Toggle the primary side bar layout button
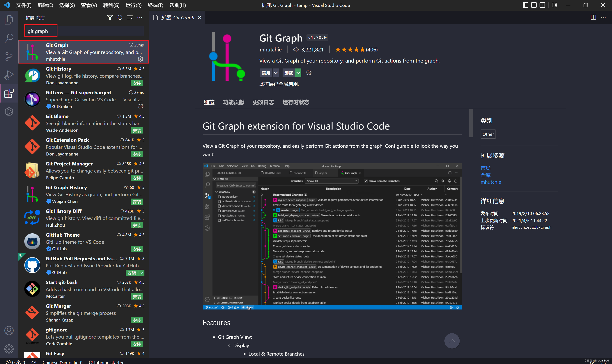The width and height of the screenshot is (612, 364). (525, 5)
